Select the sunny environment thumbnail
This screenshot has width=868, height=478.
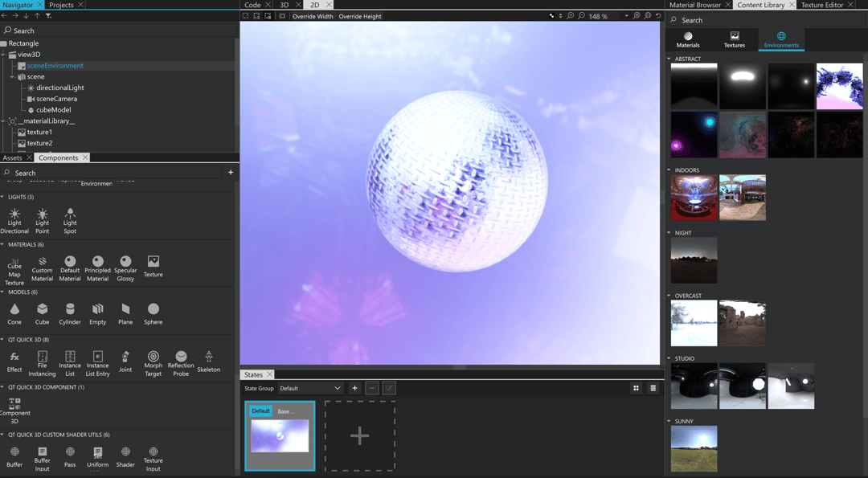coord(694,448)
